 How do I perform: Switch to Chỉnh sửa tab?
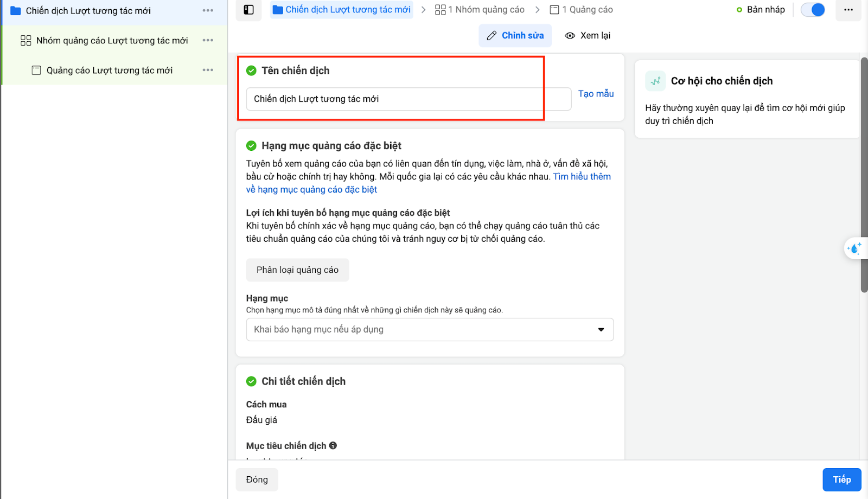(515, 35)
